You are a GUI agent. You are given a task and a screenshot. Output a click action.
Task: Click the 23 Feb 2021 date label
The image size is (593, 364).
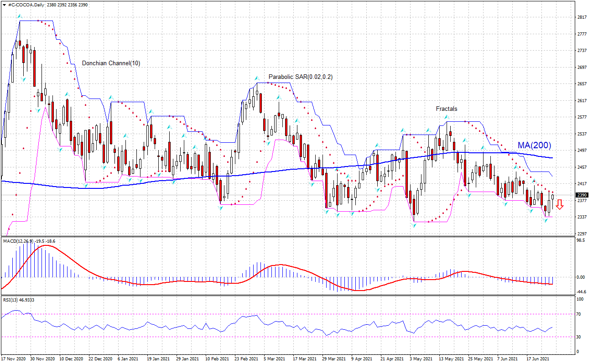pyautogui.click(x=247, y=359)
